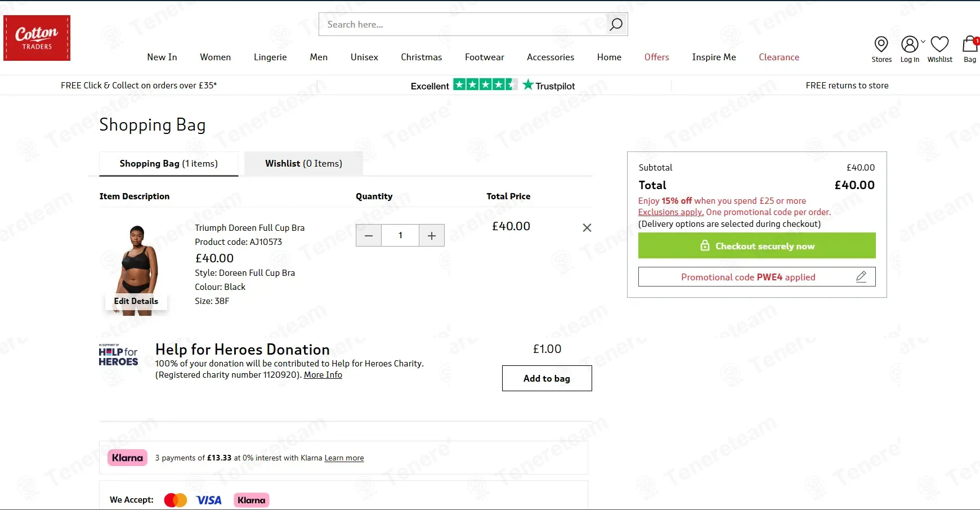
Task: Open the Bag icon in header
Action: coord(969,44)
